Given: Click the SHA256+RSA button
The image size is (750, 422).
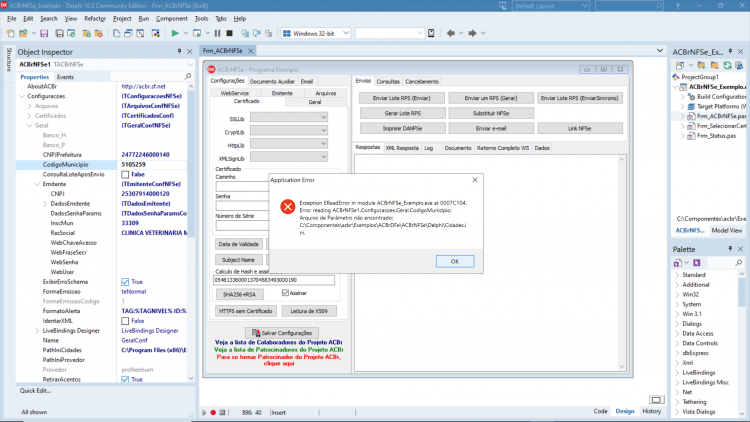Looking at the screenshot, I should pos(239,294).
